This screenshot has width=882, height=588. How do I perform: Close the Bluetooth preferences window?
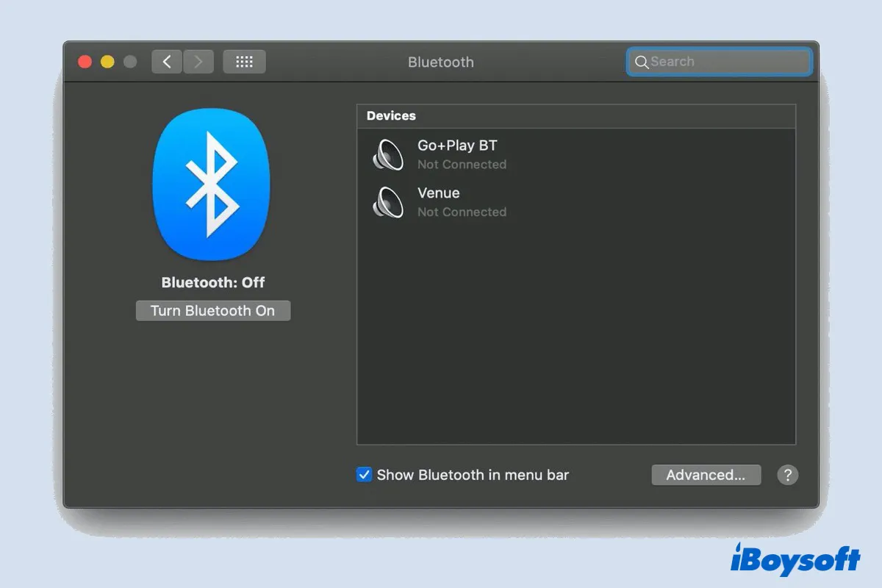[85, 62]
